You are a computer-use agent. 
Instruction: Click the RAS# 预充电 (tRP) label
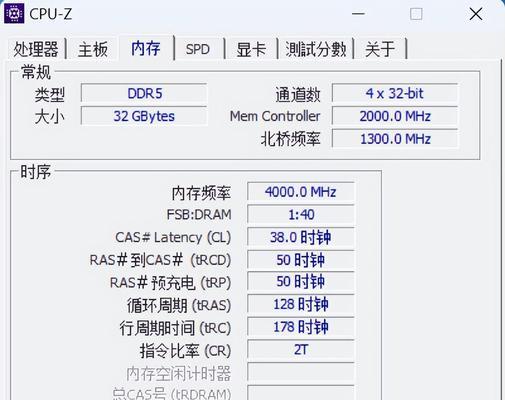click(170, 283)
